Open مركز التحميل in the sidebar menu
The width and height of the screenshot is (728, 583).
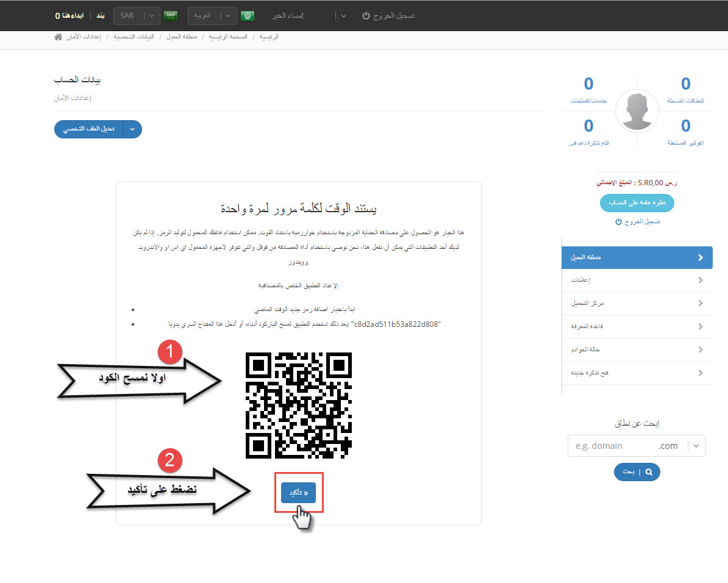pyautogui.click(x=637, y=303)
